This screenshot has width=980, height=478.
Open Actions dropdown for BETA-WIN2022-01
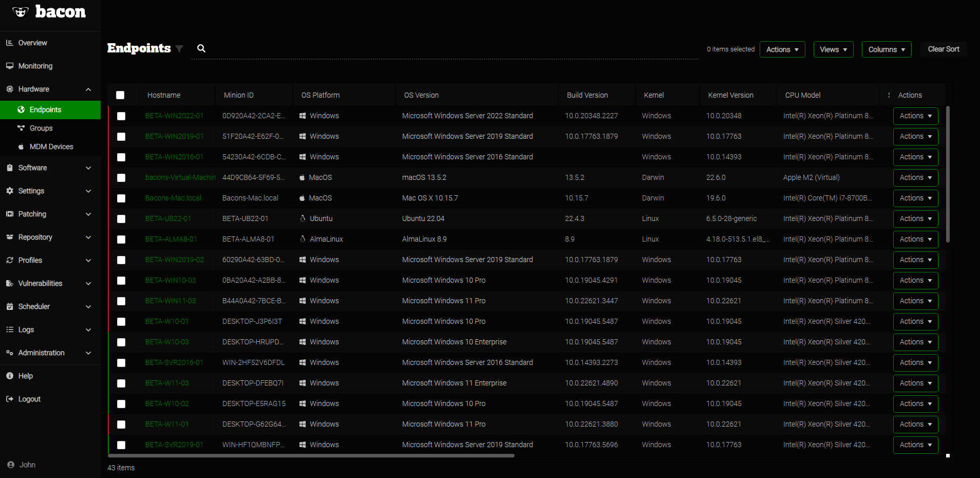[x=915, y=116]
